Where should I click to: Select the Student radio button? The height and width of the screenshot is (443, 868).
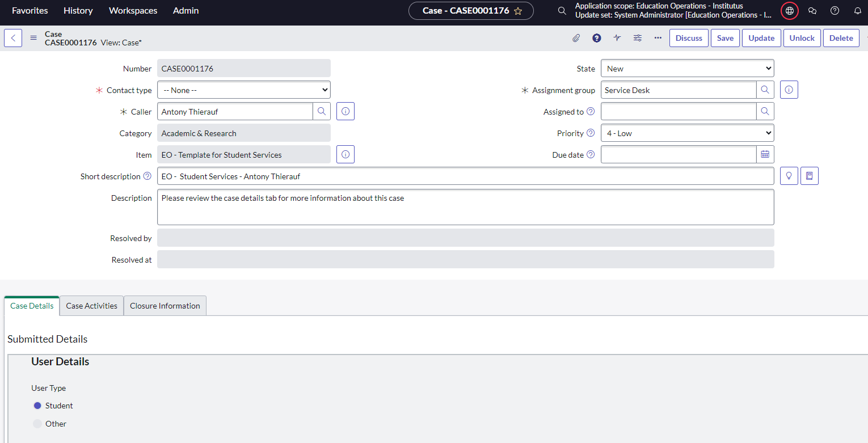(x=37, y=406)
